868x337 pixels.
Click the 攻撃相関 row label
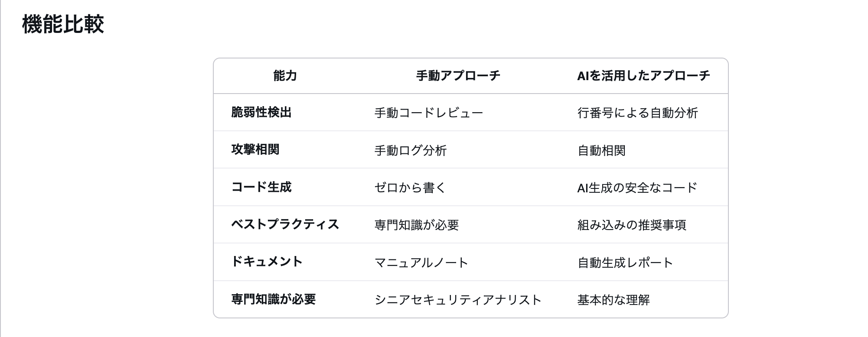255,150
